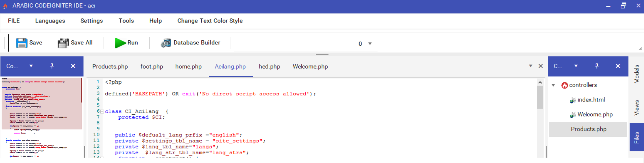Open the toolbar combo box dropdown
The image size is (644, 163).
[x=370, y=44]
